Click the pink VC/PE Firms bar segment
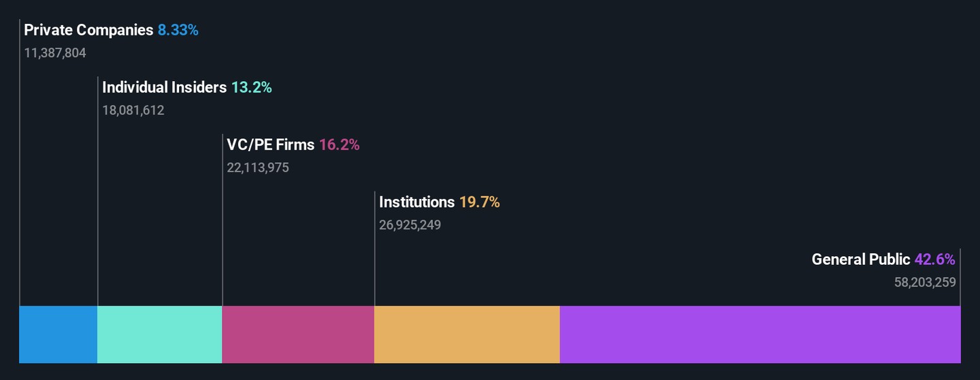The width and height of the screenshot is (980, 380). click(x=299, y=334)
